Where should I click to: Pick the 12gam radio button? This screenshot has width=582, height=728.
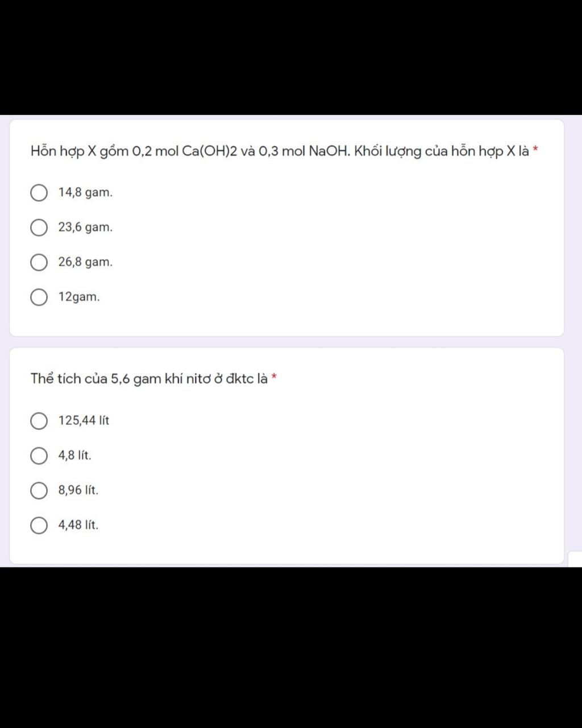(39, 297)
